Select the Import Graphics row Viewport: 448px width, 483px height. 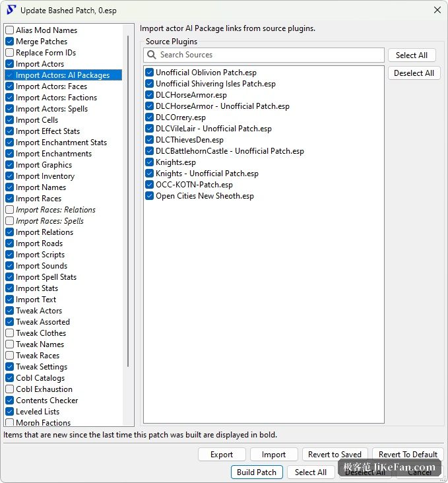pyautogui.click(x=63, y=165)
